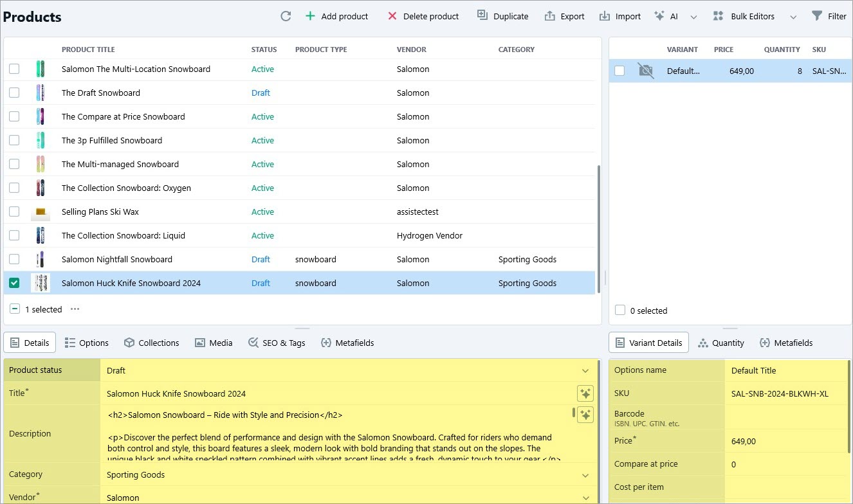This screenshot has width=853, height=504.
Task: Click thumbnail of The Collection Snowboard: Liquid
Action: click(x=41, y=235)
